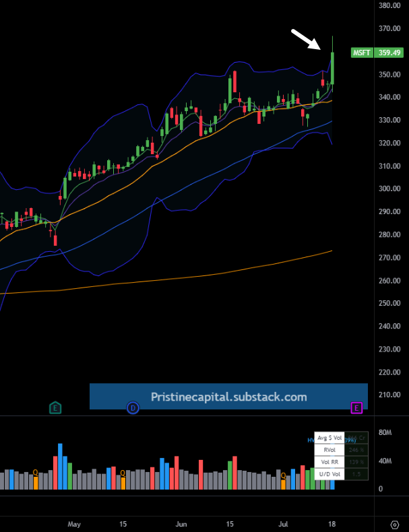The image size is (409, 532).
Task: Click the 340.00 price axis label
Action: (x=389, y=97)
